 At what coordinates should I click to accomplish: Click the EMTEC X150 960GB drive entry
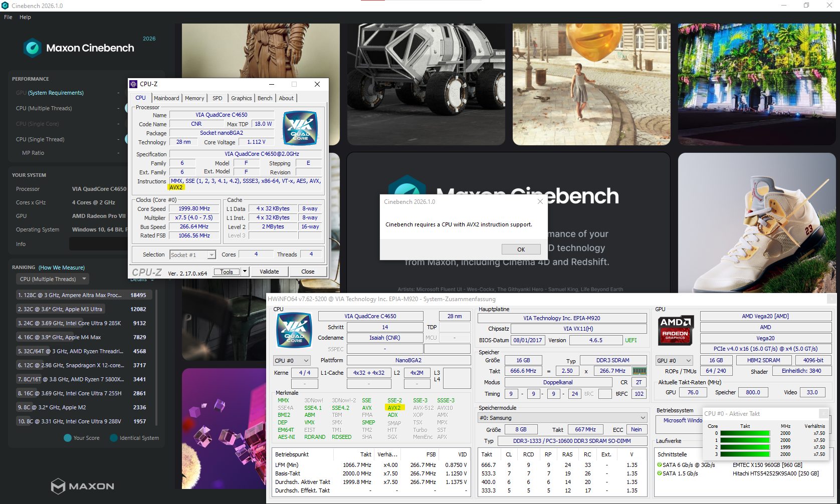pyautogui.click(x=767, y=465)
